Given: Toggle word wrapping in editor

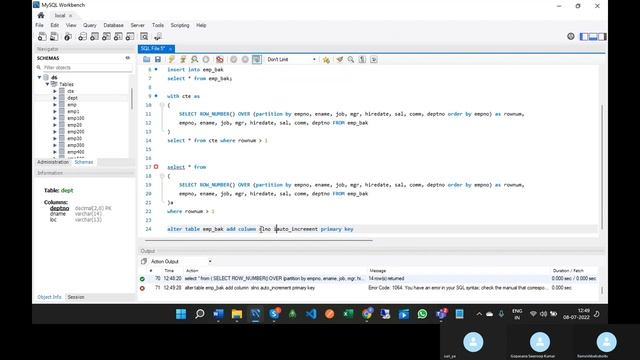Looking at the screenshot, I should (374, 60).
